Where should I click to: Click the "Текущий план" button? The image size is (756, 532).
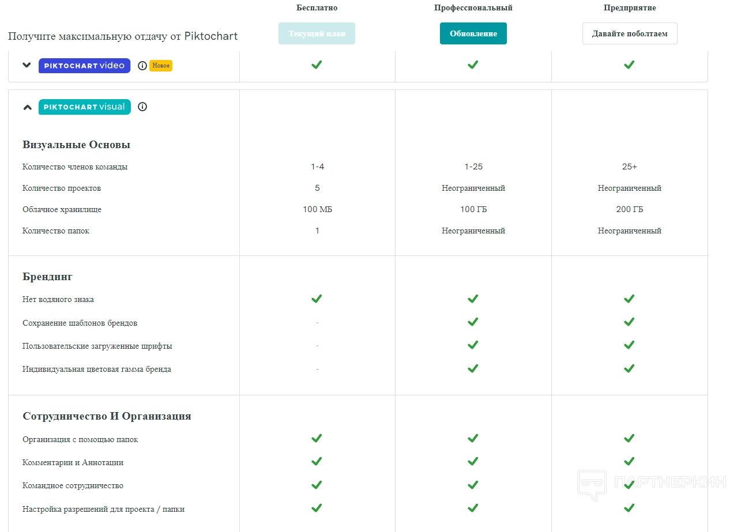tap(317, 33)
